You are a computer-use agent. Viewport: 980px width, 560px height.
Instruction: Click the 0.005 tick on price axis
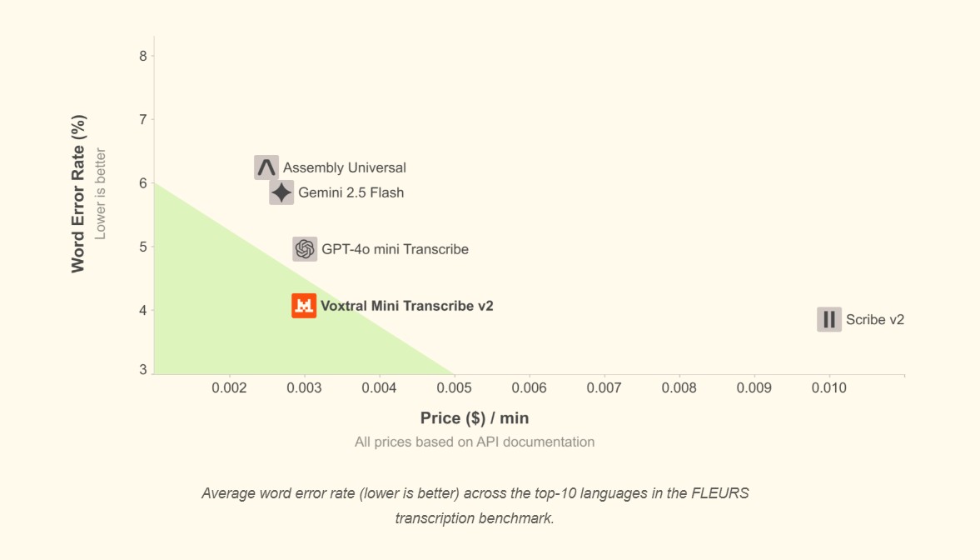[455, 387]
